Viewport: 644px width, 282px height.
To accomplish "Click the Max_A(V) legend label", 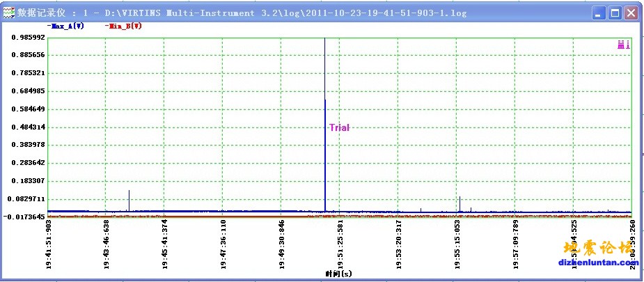I will (x=66, y=26).
